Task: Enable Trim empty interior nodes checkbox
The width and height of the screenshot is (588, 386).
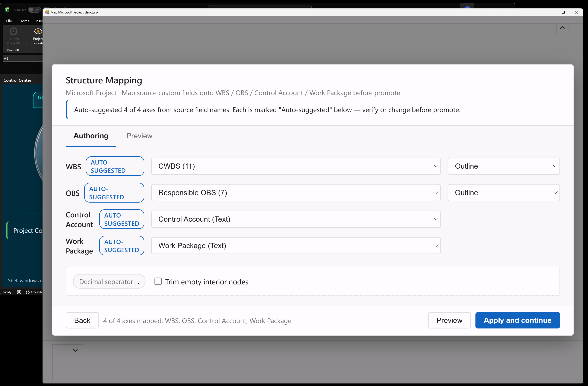Action: point(158,281)
